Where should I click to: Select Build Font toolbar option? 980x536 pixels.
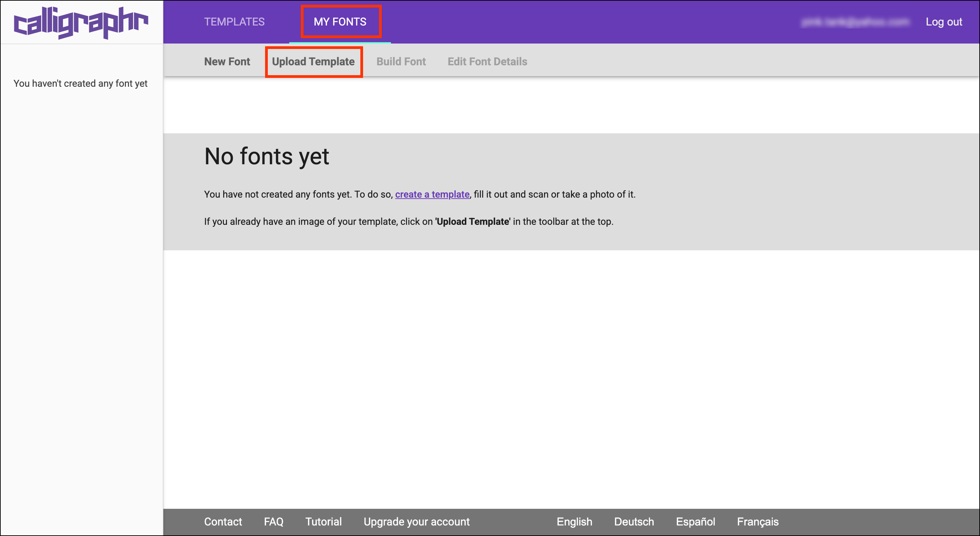click(x=401, y=62)
